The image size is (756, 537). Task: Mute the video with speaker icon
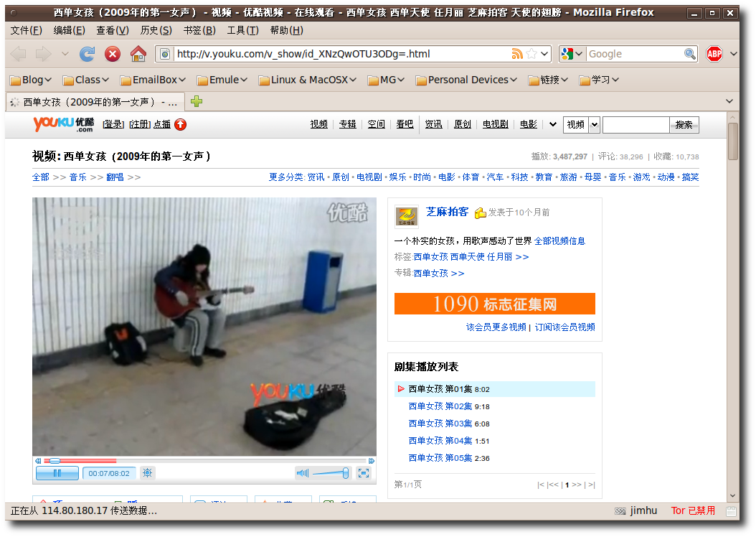(303, 473)
